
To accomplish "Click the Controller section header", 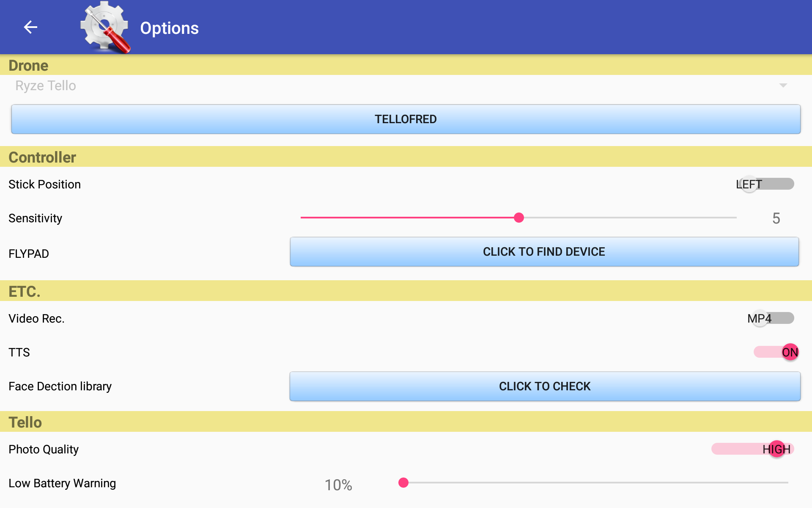I will click(406, 157).
